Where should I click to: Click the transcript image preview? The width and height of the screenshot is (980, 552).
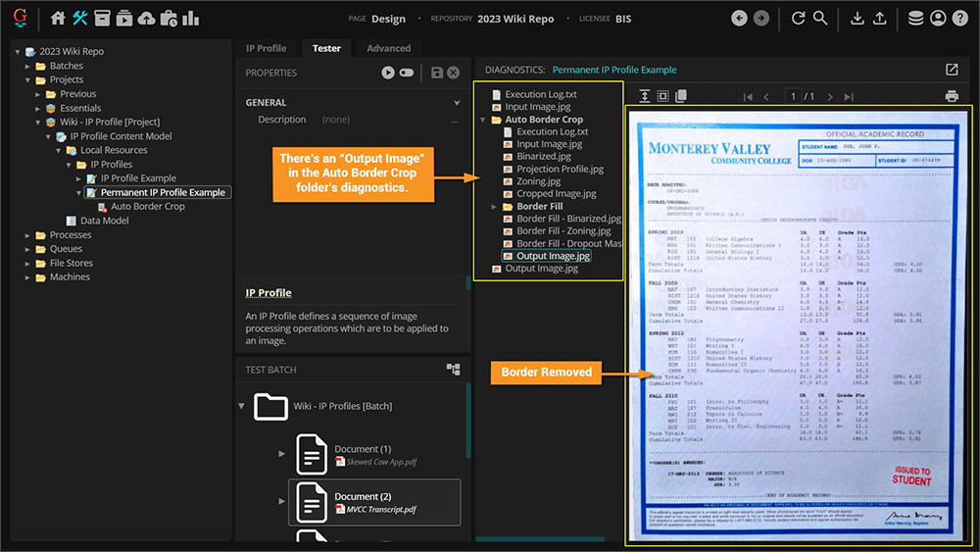[799, 326]
